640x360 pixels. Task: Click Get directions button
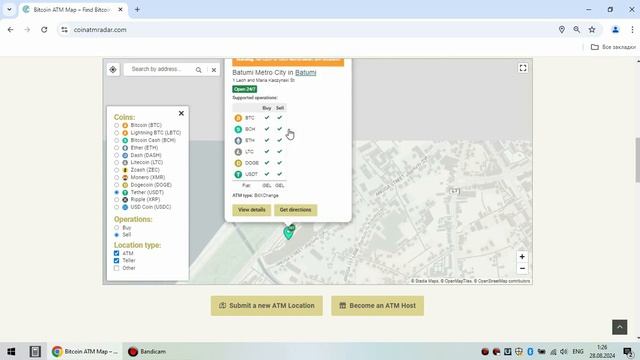pos(296,210)
